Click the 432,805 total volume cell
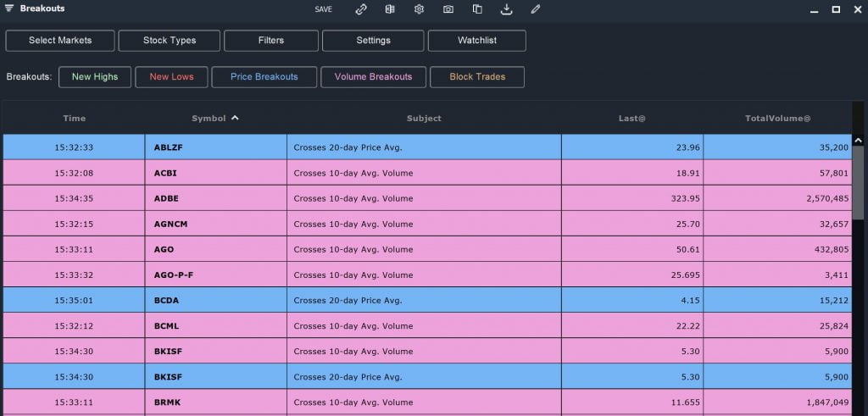The height and width of the screenshot is (416, 868). [x=778, y=249]
